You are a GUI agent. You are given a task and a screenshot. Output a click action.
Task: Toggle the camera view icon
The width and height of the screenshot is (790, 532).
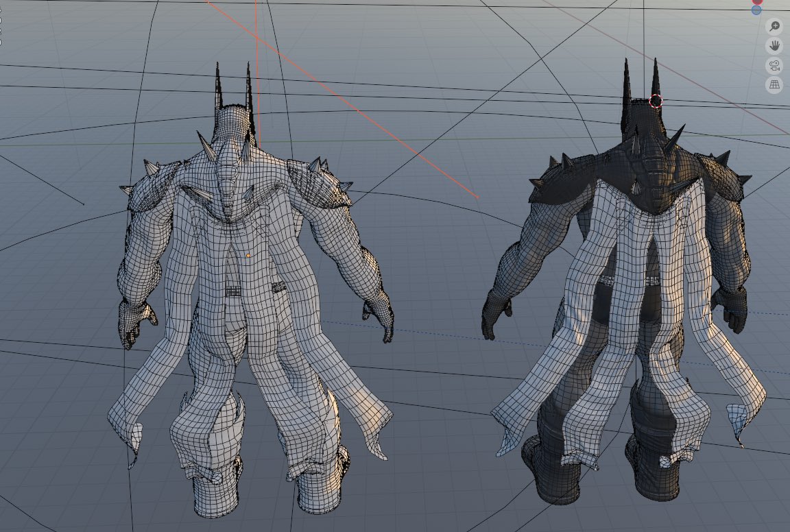pyautogui.click(x=774, y=65)
